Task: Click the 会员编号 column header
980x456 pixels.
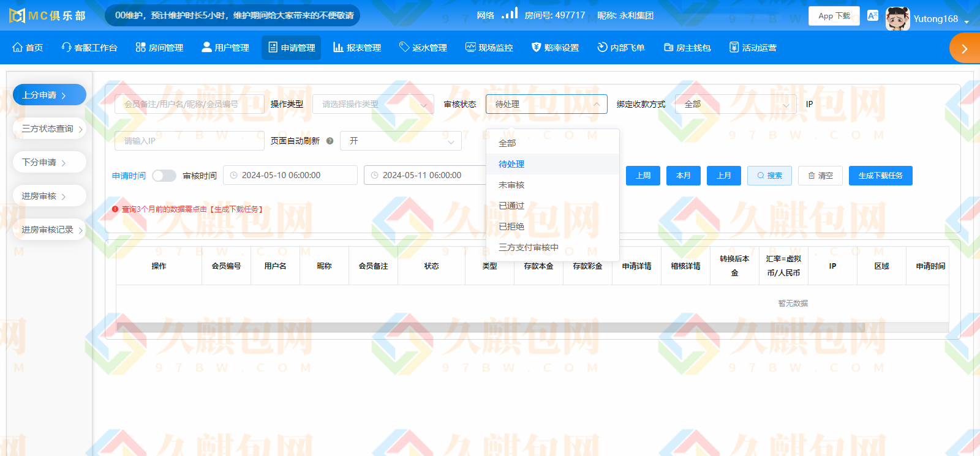Action: click(x=226, y=266)
